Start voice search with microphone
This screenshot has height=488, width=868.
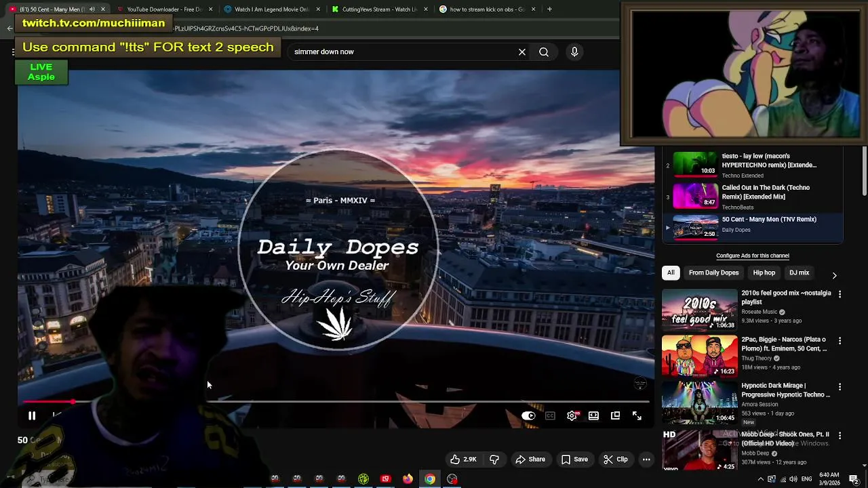[574, 52]
